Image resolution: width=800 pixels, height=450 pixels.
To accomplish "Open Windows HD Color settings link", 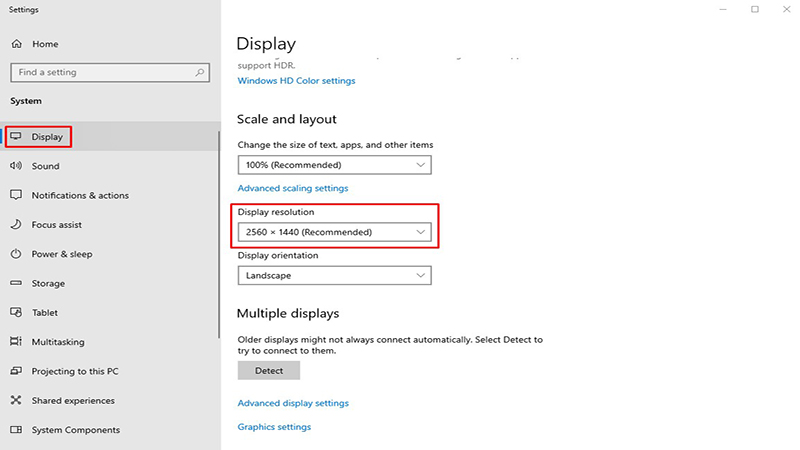I will click(296, 81).
